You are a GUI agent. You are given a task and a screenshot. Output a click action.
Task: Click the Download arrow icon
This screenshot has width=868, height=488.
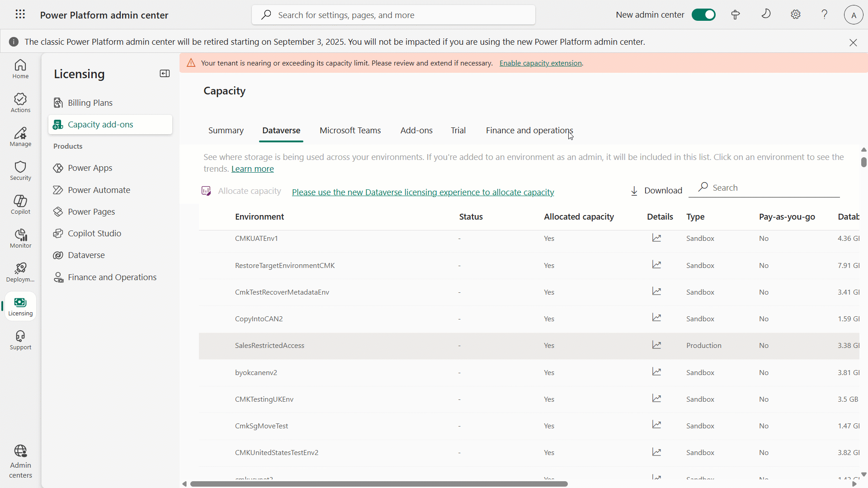click(634, 191)
